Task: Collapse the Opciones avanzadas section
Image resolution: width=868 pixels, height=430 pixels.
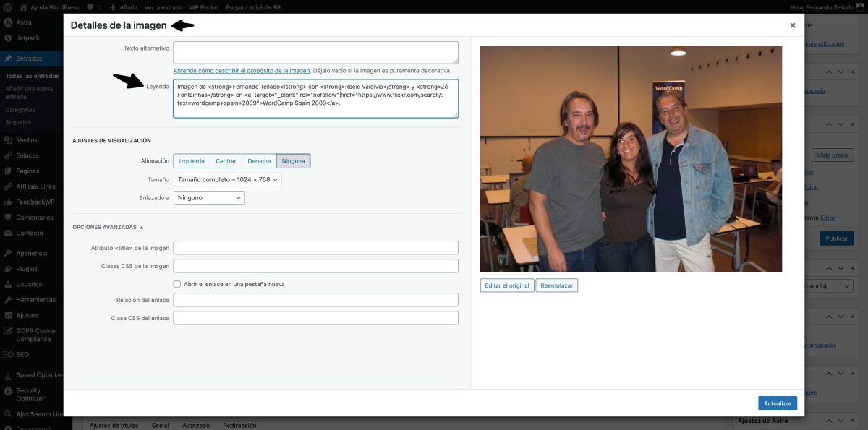Action: (x=108, y=227)
